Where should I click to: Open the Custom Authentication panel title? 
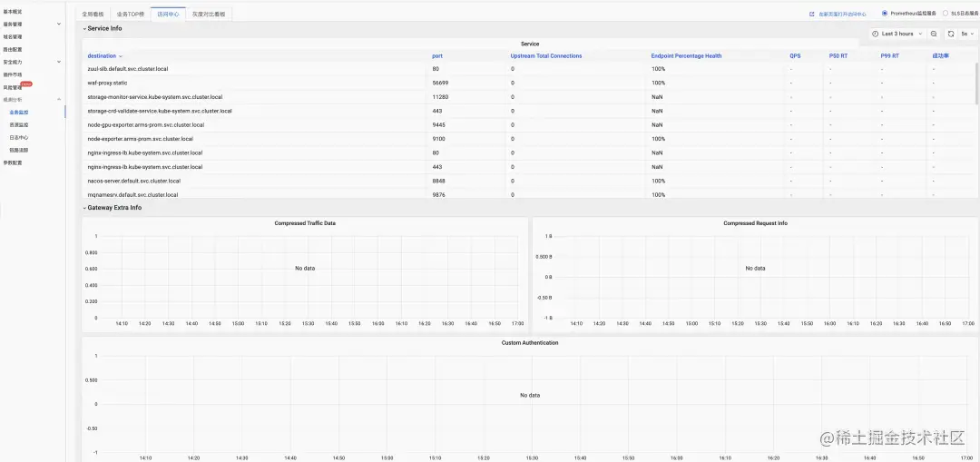530,342
